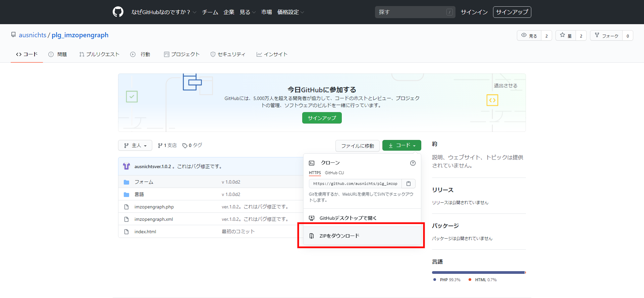Expand the なぜGitHubなのですか？ menu

(163, 12)
